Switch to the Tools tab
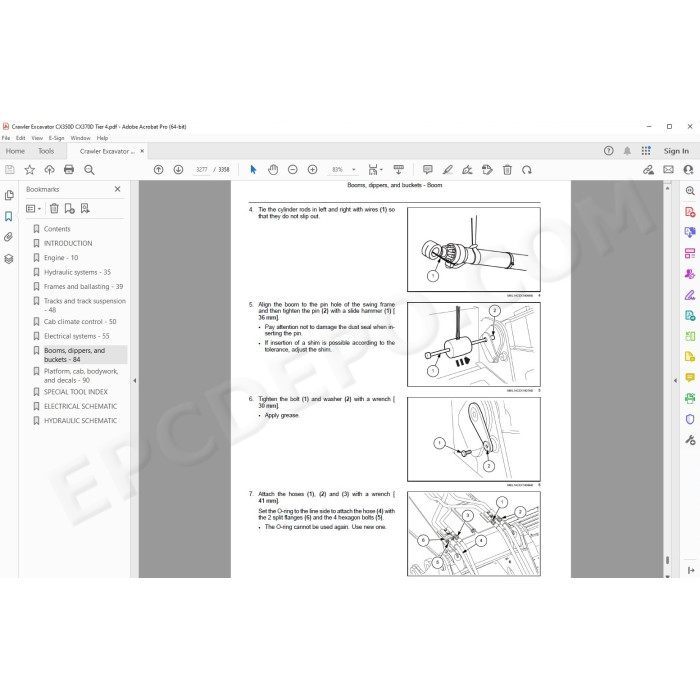 [46, 151]
